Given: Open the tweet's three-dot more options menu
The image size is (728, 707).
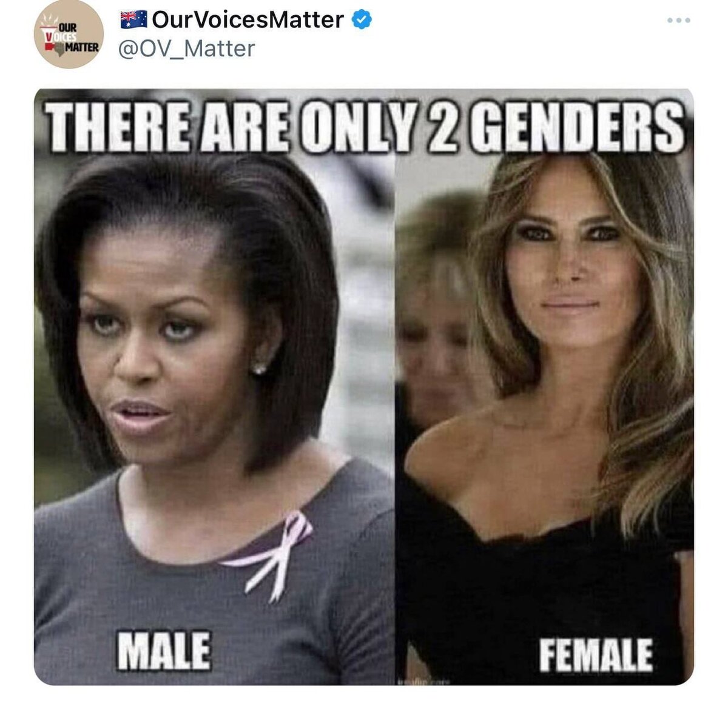Looking at the screenshot, I should pyautogui.click(x=678, y=21).
